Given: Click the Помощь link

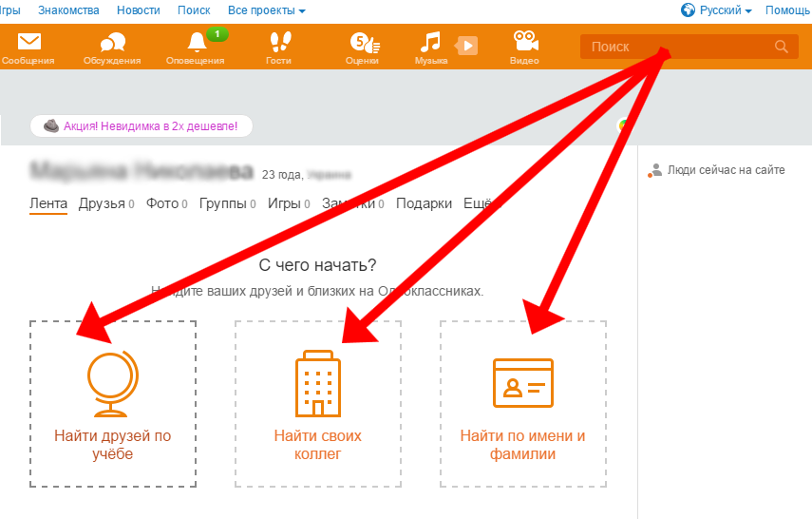Looking at the screenshot, I should tap(787, 10).
